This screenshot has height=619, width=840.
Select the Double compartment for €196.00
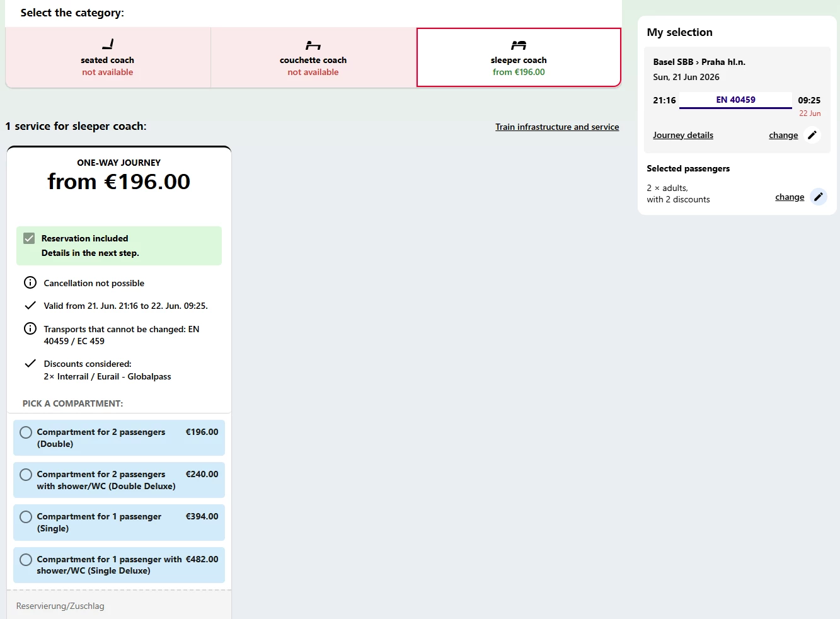(x=26, y=432)
